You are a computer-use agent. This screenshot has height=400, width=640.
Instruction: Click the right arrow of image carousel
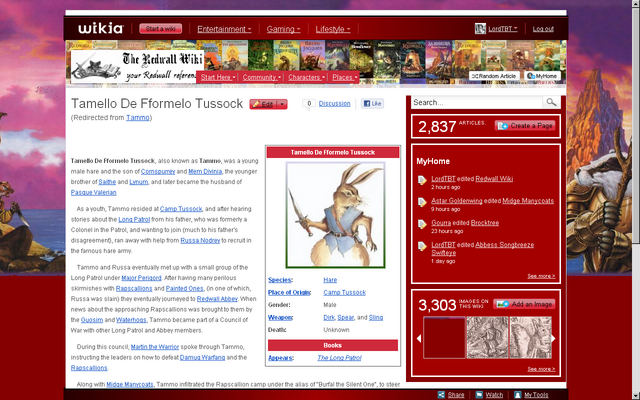pyautogui.click(x=553, y=338)
